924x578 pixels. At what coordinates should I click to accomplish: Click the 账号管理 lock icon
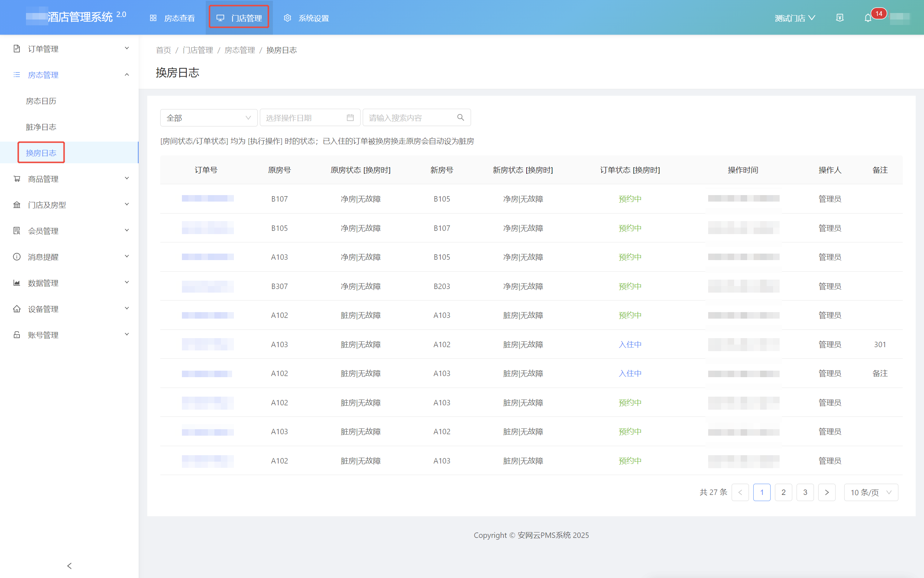pos(17,335)
